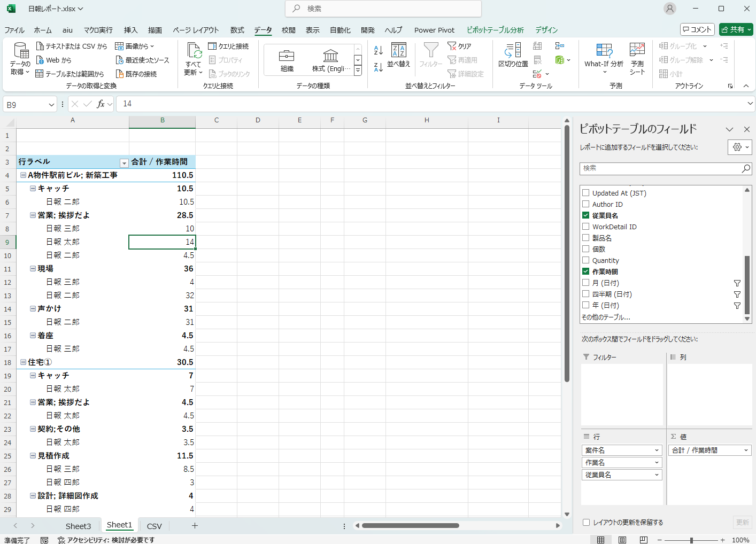
Task: Click the From Web data source
Action: click(x=53, y=60)
